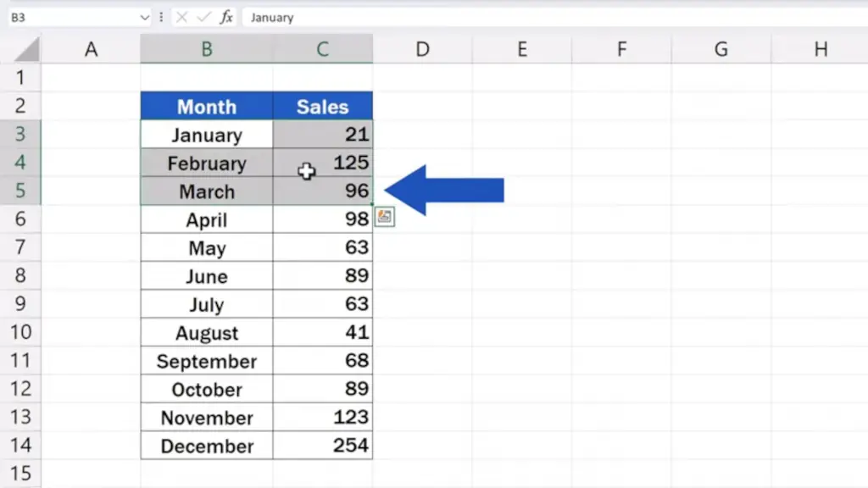
Task: Click the Month header cell
Action: 207,106
